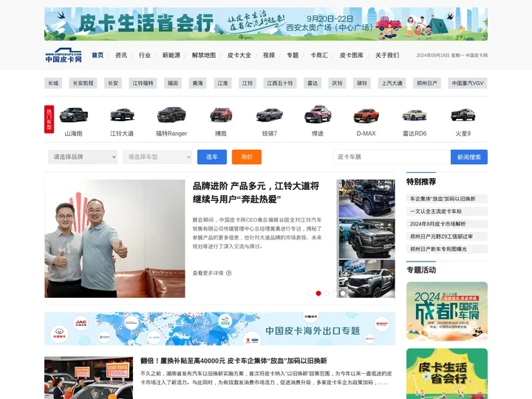Click the 皮卡车展 search input field
Viewport: 532px width, 399px height.
tap(392, 157)
